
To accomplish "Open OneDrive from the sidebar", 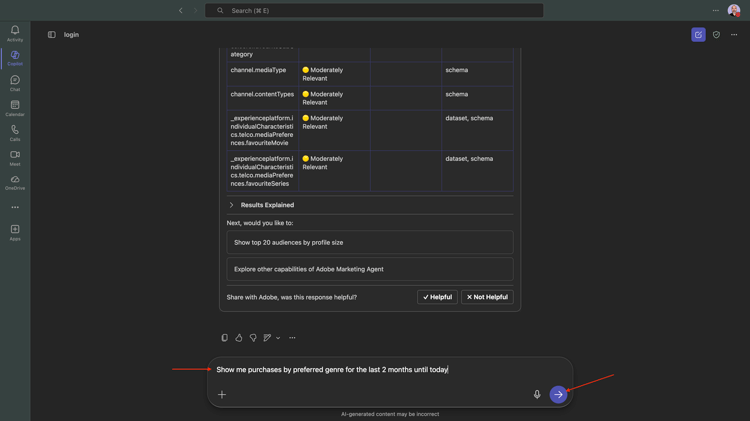I will point(15,183).
